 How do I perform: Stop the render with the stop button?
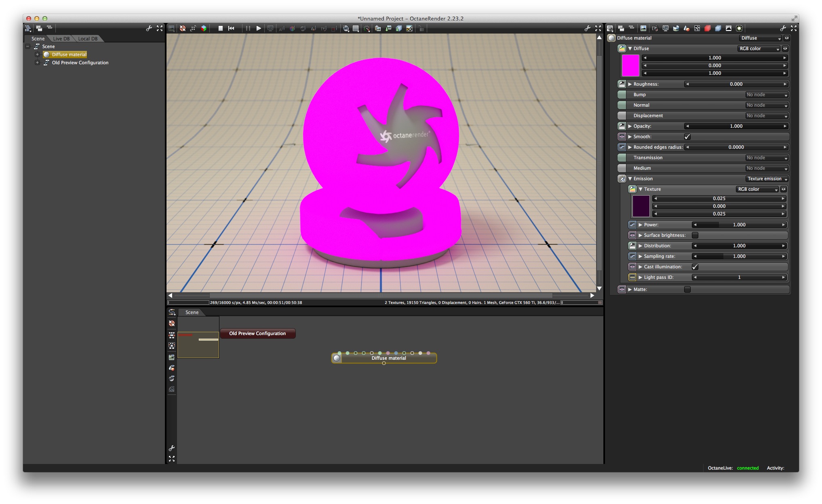click(x=221, y=28)
